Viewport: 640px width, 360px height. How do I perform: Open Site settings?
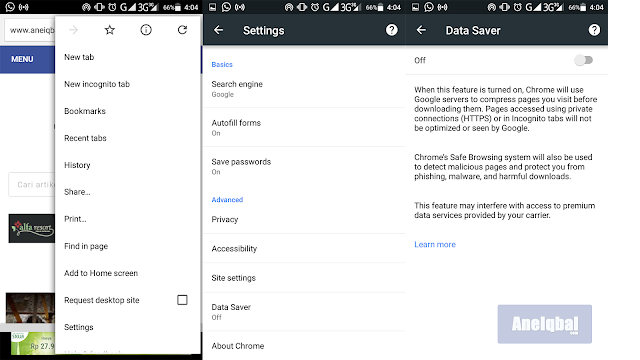[304, 278]
